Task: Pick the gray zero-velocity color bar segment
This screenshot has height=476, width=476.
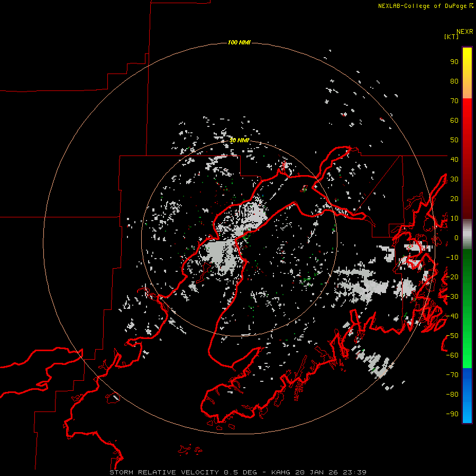Action: (467, 234)
